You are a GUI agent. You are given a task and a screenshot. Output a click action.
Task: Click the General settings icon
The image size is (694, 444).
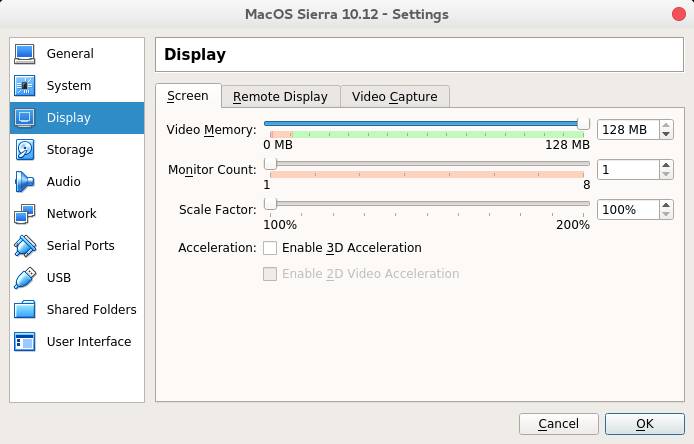point(26,54)
